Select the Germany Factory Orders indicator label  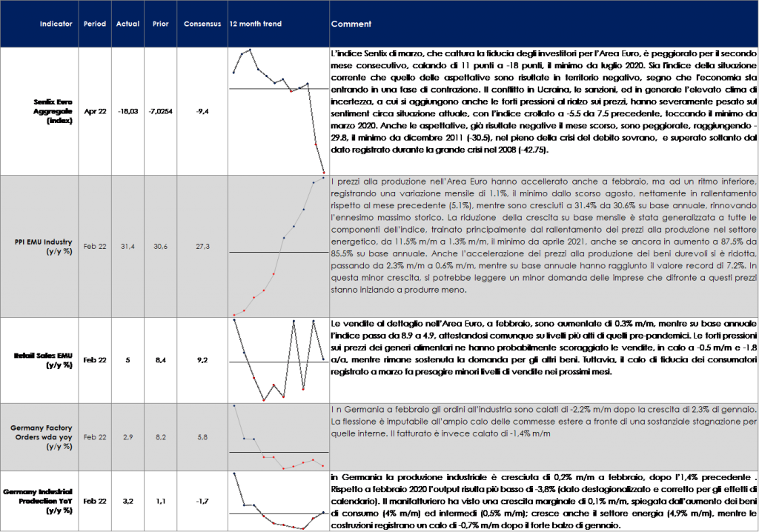43,437
